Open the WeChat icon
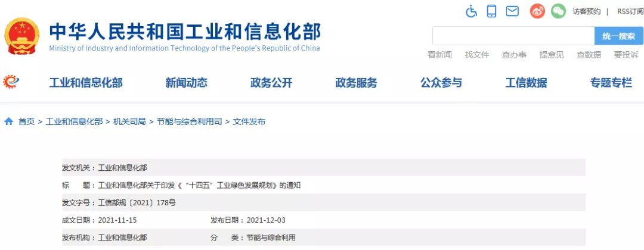Screen dimensions: 644x250 coord(558,11)
